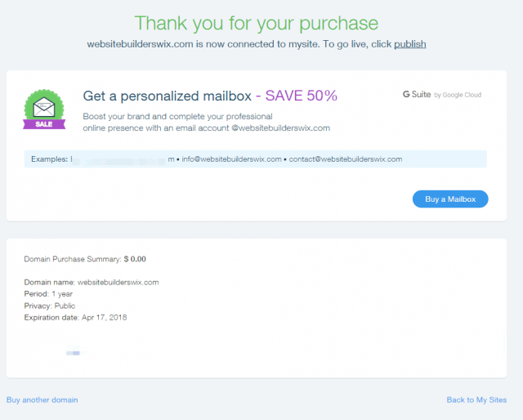Select the Domain name websitebuilderswix.com line

[92, 282]
